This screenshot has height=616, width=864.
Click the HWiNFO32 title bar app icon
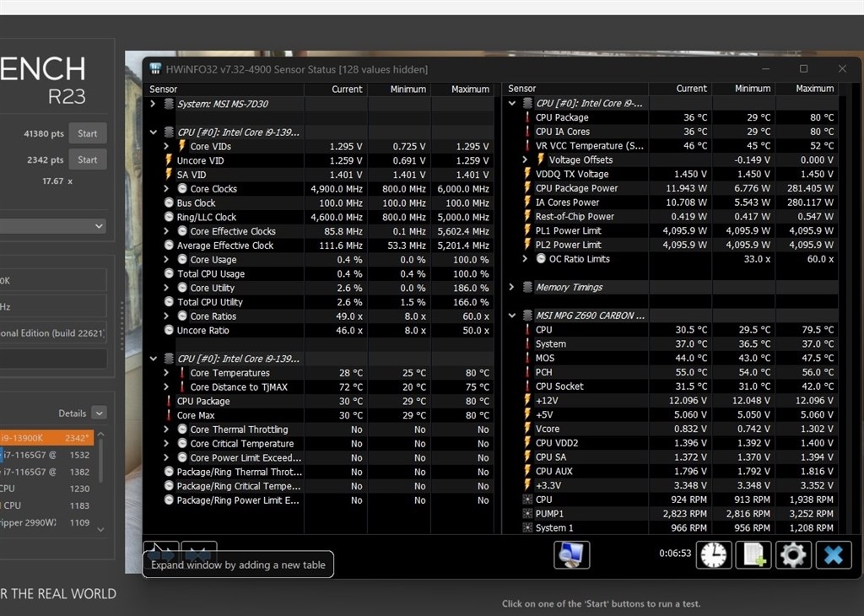click(x=155, y=69)
